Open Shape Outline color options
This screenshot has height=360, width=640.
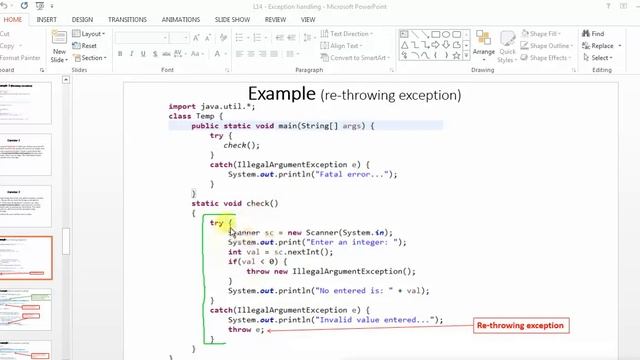(x=547, y=46)
